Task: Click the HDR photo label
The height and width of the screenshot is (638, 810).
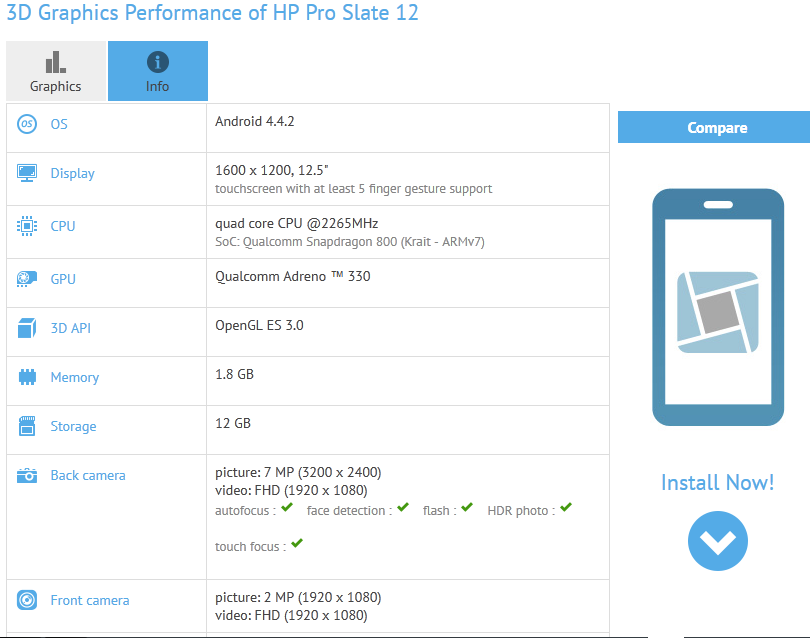Action: (x=521, y=511)
